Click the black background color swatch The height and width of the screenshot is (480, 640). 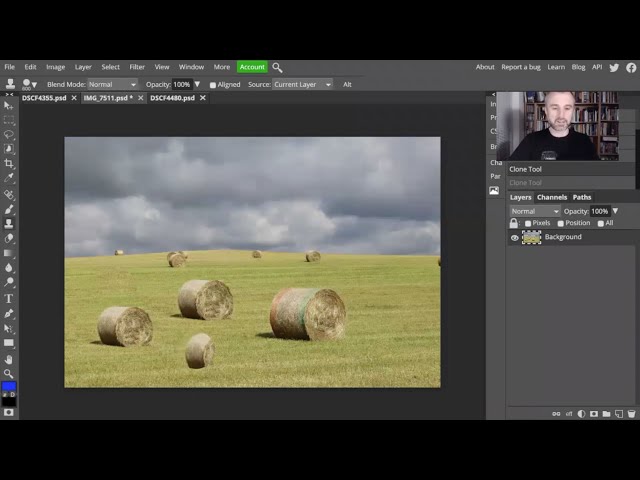point(9,402)
